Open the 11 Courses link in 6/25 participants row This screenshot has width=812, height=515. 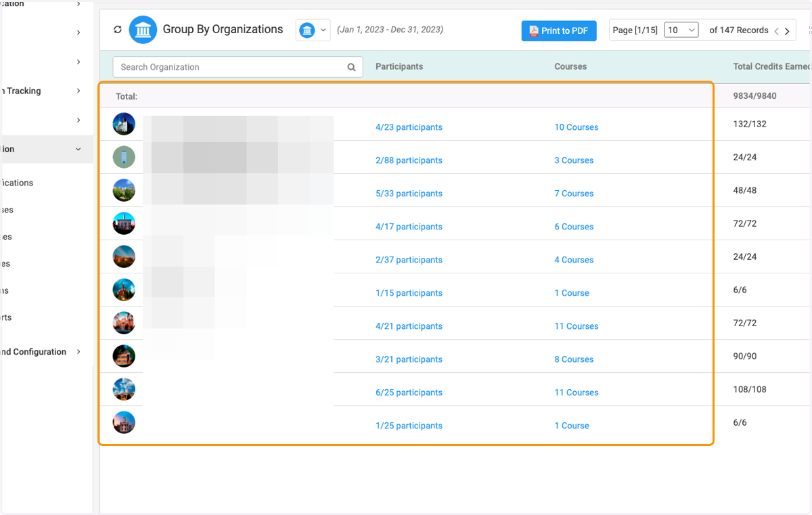[x=577, y=393]
